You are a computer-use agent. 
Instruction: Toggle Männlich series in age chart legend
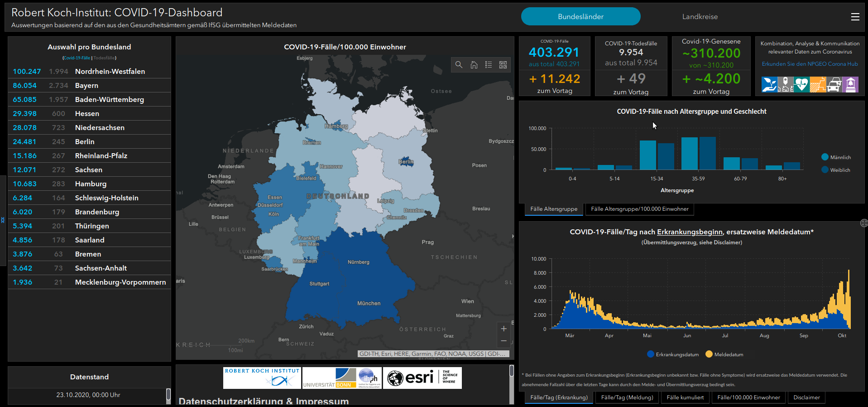(836, 157)
